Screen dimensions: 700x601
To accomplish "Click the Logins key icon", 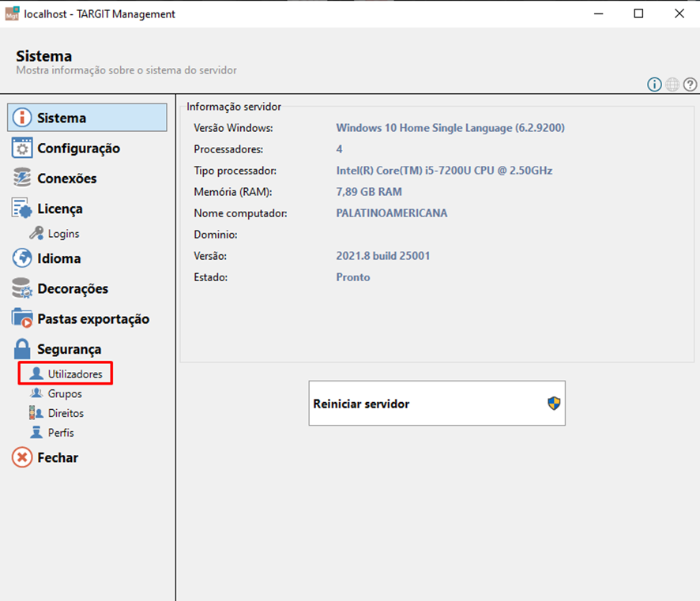I will (x=36, y=233).
